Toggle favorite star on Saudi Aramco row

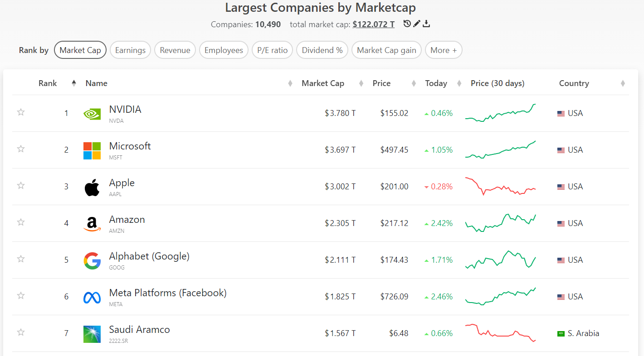21,332
